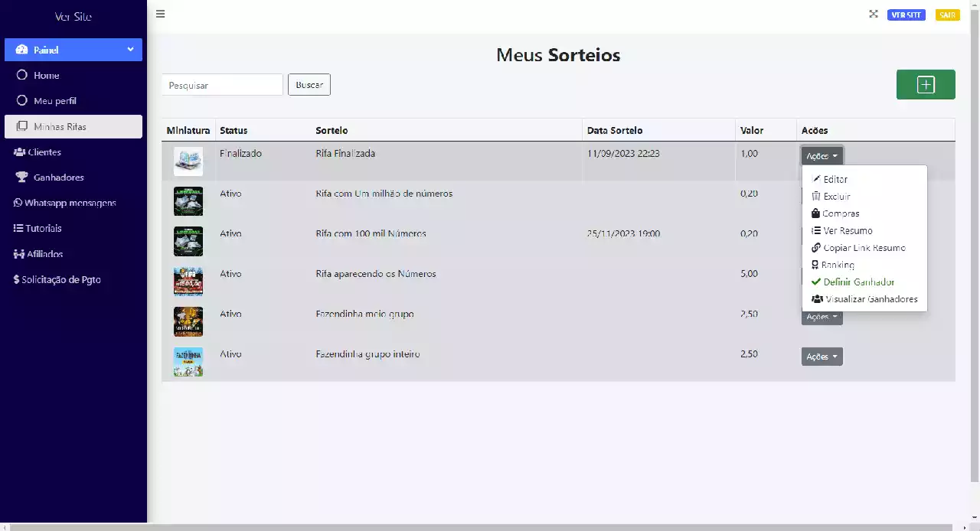The width and height of the screenshot is (980, 531).
Task: Open Ações dropdown for Fazendinha grupo inteiro
Action: [x=822, y=357]
